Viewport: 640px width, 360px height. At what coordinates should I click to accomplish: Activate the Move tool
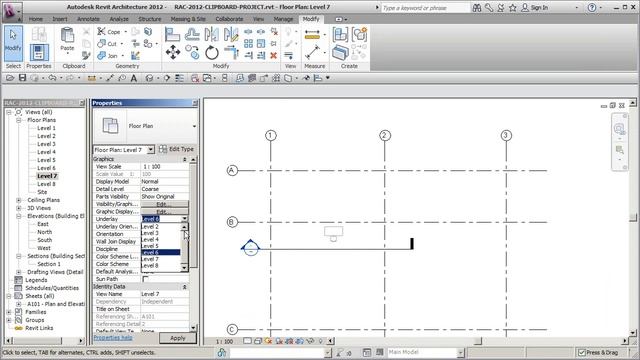173,52
